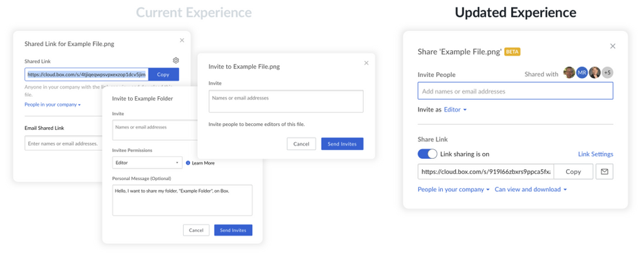The height and width of the screenshot is (255, 644).
Task: Show the +5 additional collaborators badge
Action: 607,73
